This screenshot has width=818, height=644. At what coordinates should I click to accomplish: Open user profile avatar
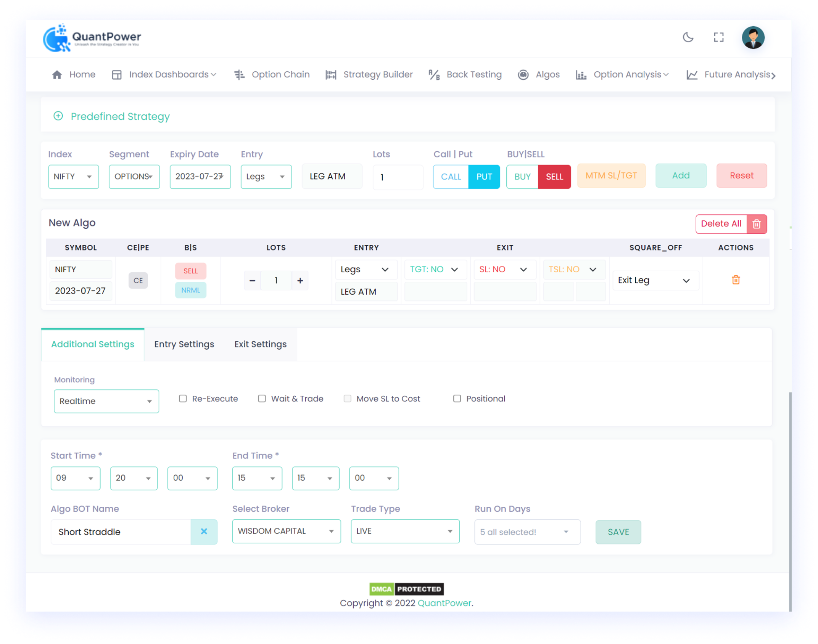pos(753,37)
